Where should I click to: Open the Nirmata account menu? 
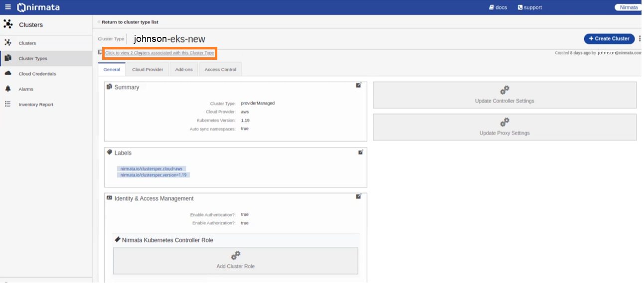[629, 7]
